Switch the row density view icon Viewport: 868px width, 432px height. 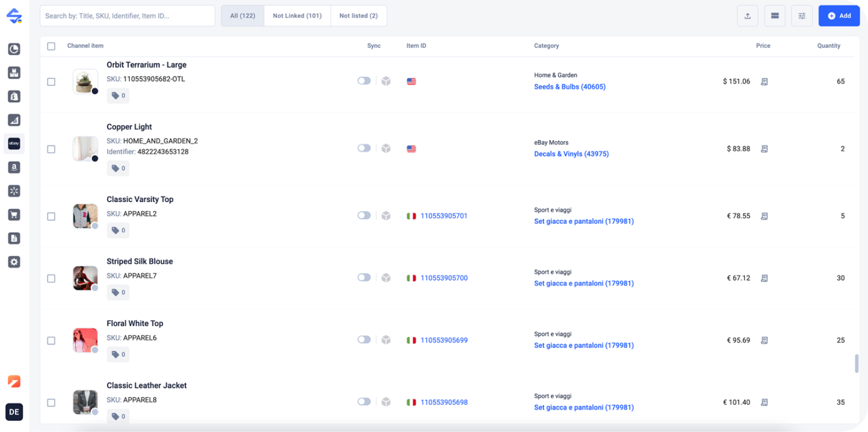[x=775, y=16]
